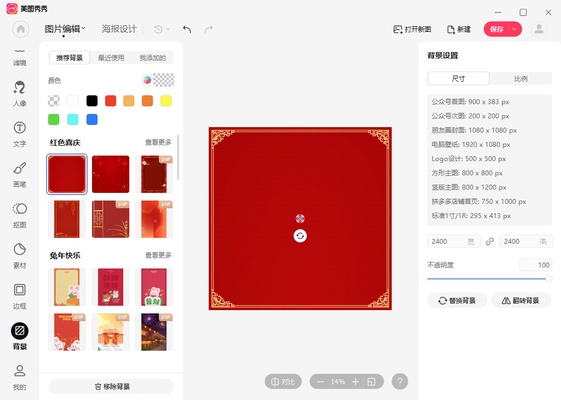Click 查看更多 next to 红色喜庆
The height and width of the screenshot is (400, 561).
[158, 142]
